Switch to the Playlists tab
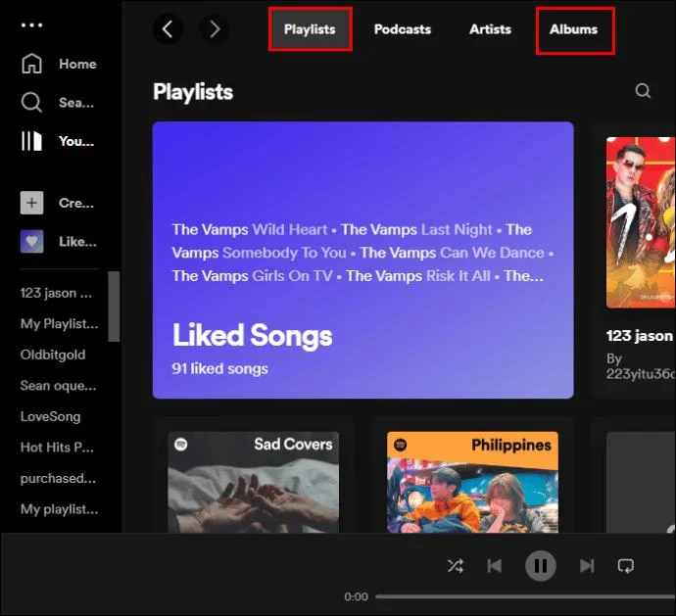This screenshot has width=676, height=616. tap(310, 29)
